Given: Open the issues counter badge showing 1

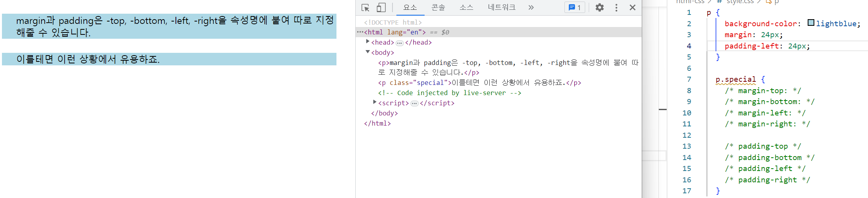Looking at the screenshot, I should pos(575,7).
